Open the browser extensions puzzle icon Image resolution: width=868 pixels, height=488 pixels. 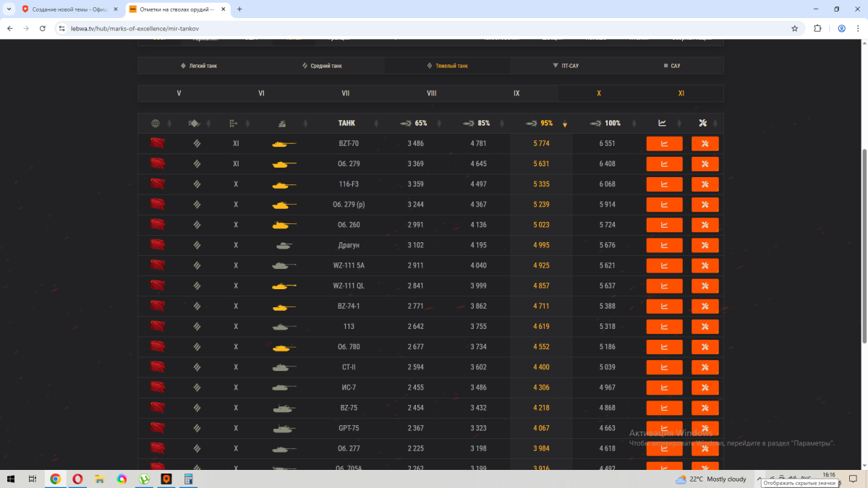pyautogui.click(x=817, y=28)
